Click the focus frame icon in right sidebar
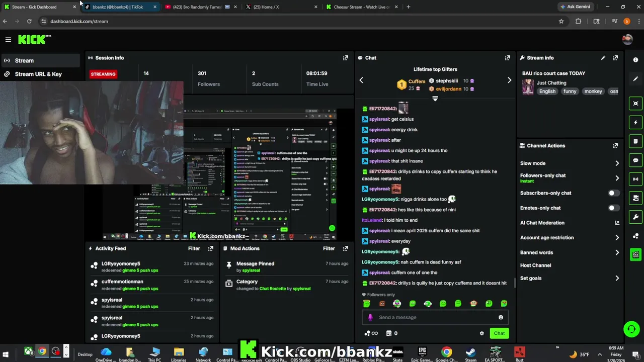 pos(635,104)
